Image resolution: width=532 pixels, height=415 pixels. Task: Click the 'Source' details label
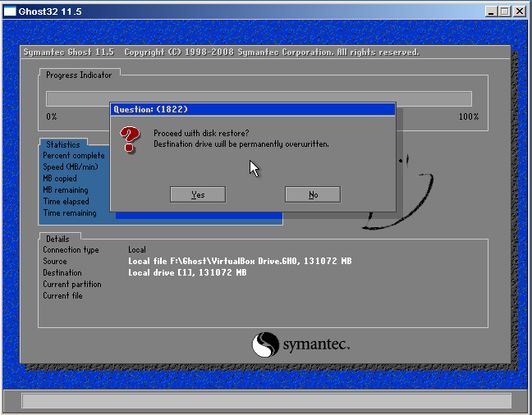[55, 262]
